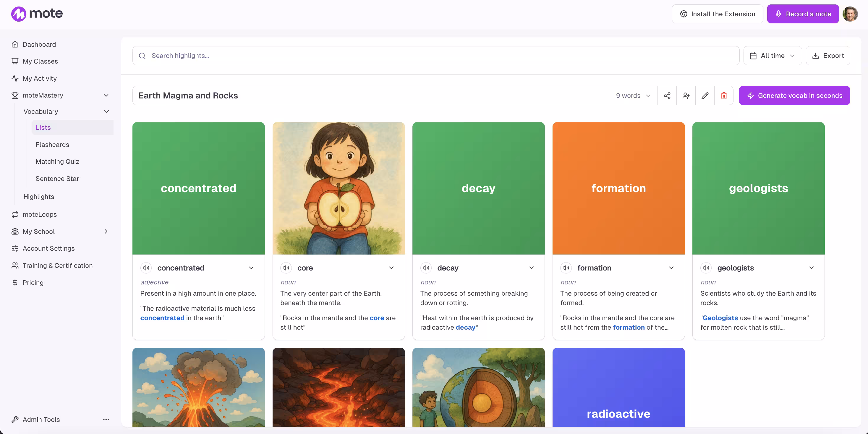Switch to Flashcards in the sidebar

point(52,144)
